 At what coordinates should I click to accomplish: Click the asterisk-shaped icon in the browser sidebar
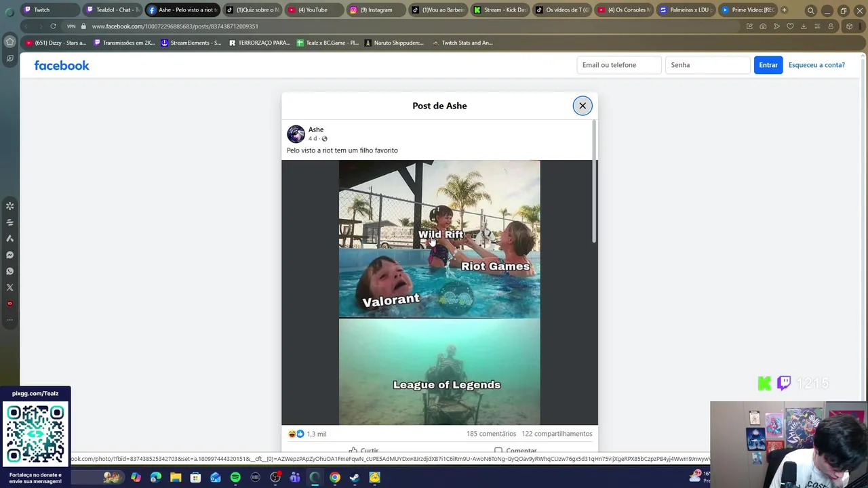(x=10, y=206)
